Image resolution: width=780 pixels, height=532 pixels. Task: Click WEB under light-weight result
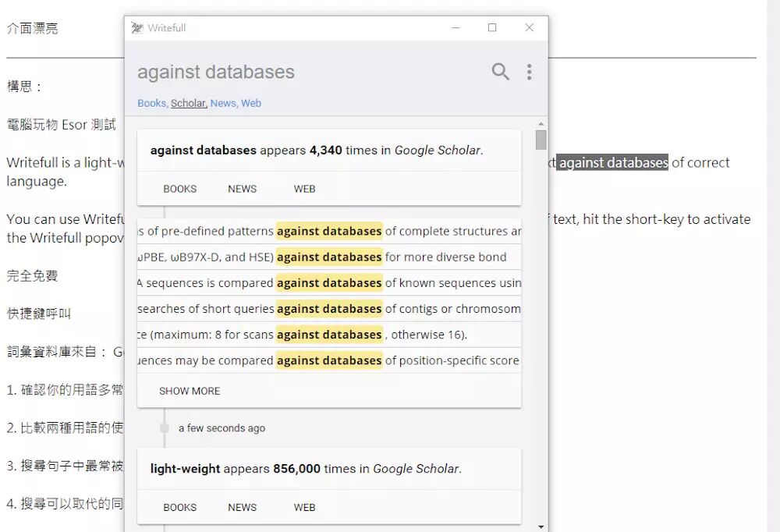304,507
